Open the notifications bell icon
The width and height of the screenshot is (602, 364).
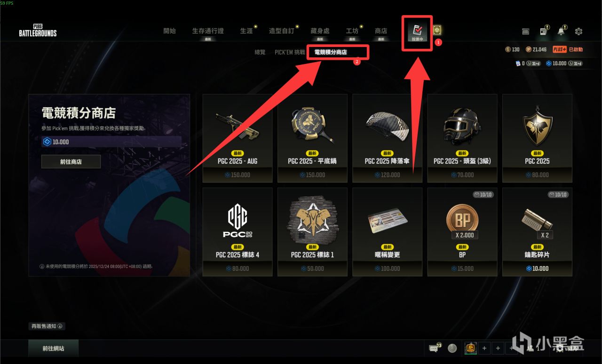pyautogui.click(x=561, y=32)
